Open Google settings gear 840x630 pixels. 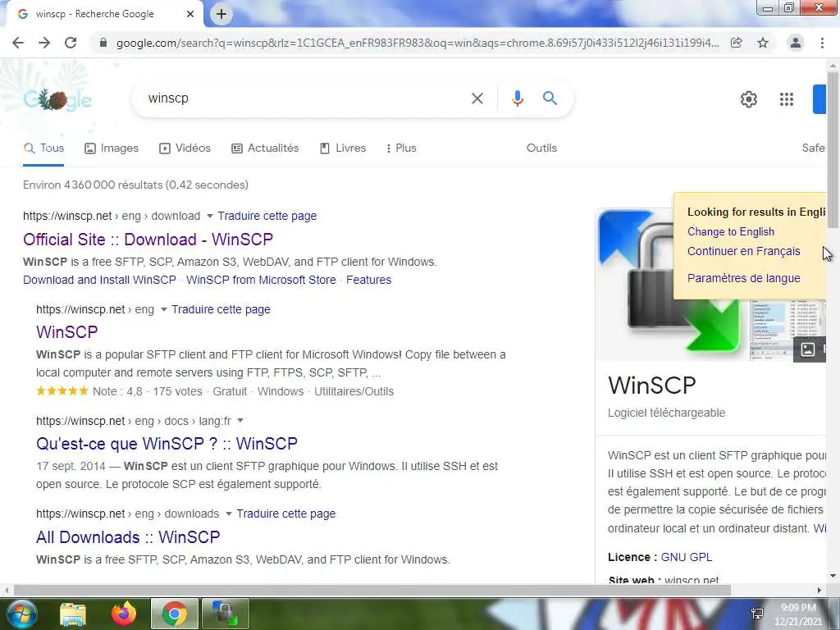[749, 99]
